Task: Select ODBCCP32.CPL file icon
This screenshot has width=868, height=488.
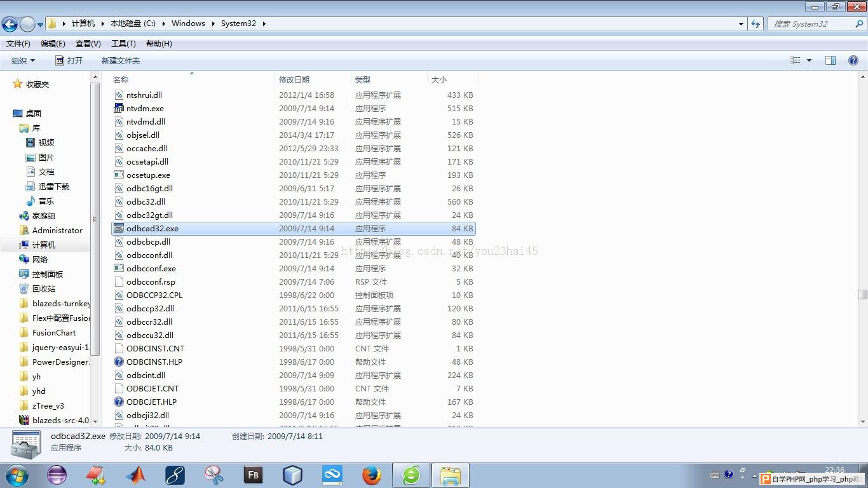Action: pos(118,295)
